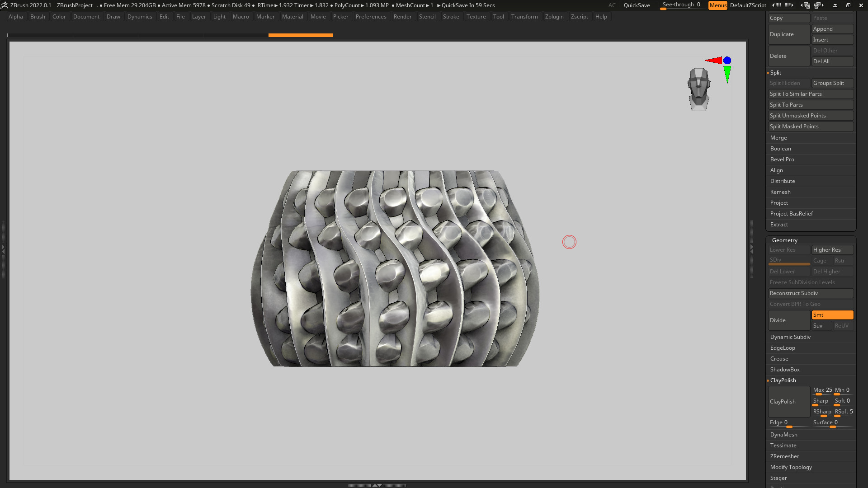The image size is (868, 488).
Task: Click the Del All button
Action: [832, 61]
